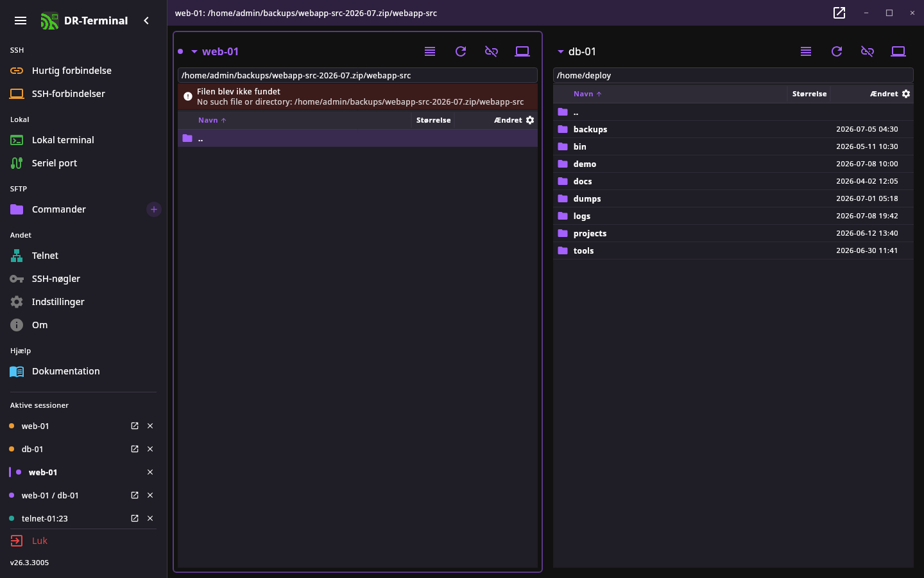Open the db-01 pane list menu icon

(806, 51)
